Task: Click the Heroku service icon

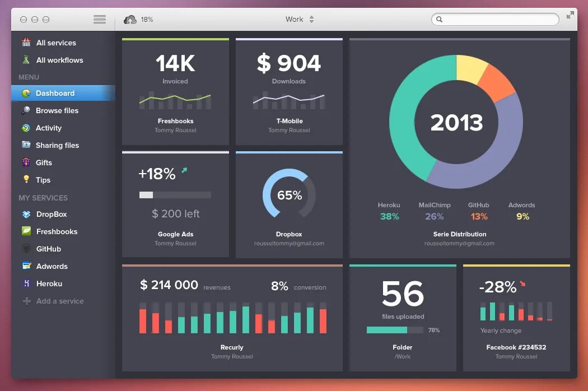Action: (26, 283)
